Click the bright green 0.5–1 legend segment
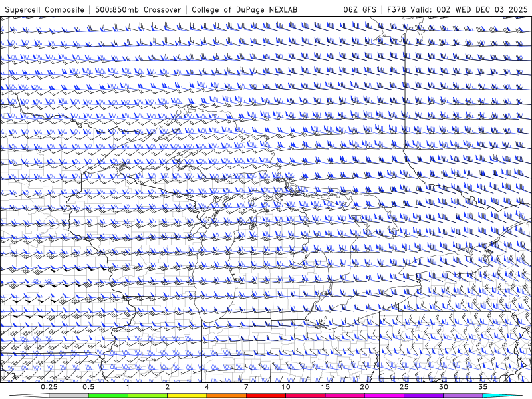Screen dimensions: 532x399 [108, 396]
